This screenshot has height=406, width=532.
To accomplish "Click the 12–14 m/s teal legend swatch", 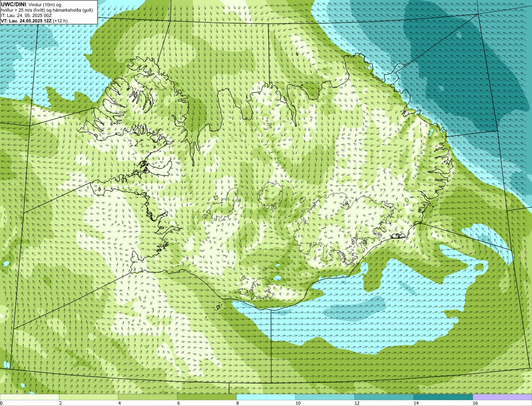I will [384, 397].
